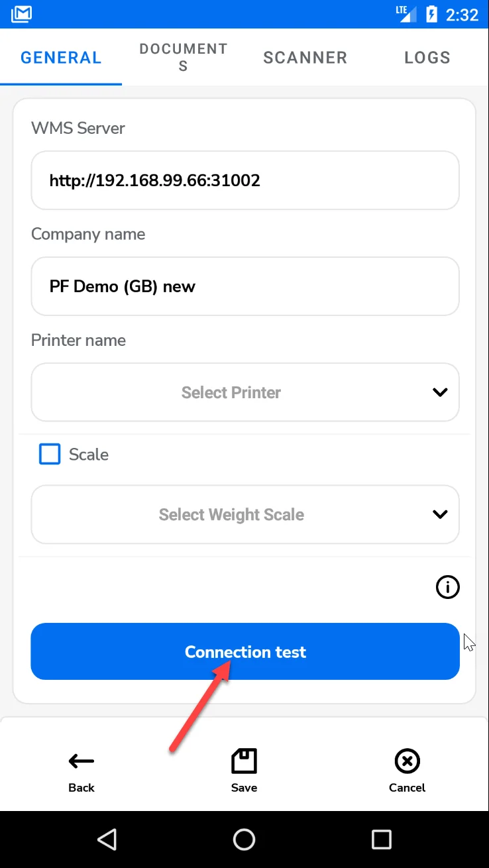Enable the Scale checkbox

click(x=50, y=455)
